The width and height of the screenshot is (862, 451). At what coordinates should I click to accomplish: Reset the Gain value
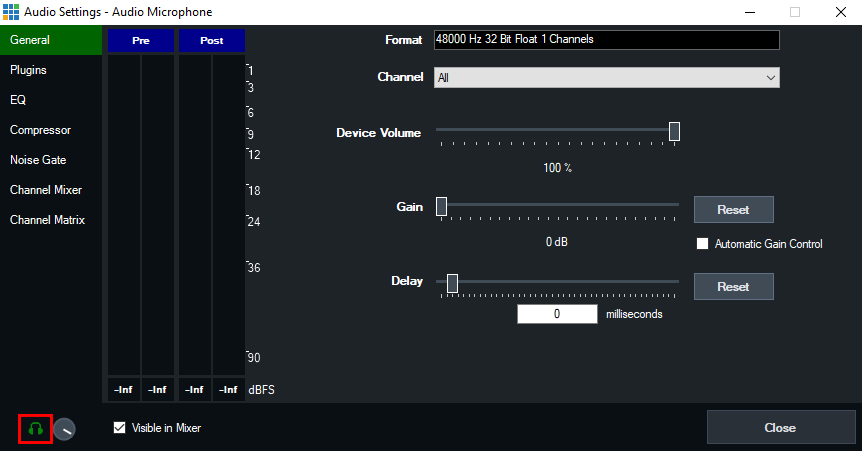point(733,210)
